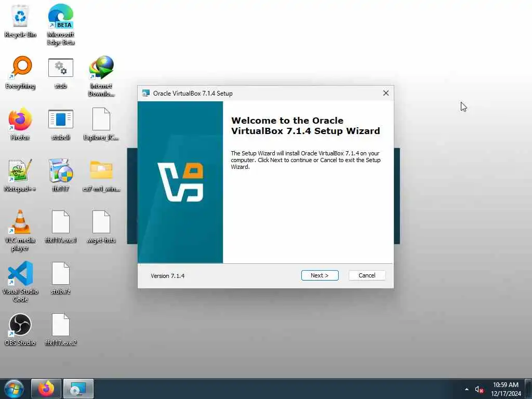Click the VirtualBox logo in the wizard
Image resolution: width=532 pixels, height=399 pixels.
pyautogui.click(x=180, y=182)
